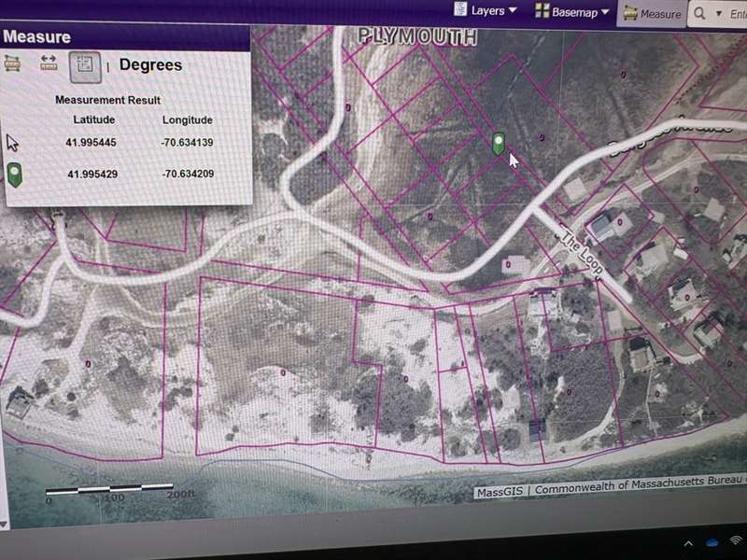This screenshot has width=747, height=560.
Task: Click the map scale bar
Action: [x=110, y=490]
